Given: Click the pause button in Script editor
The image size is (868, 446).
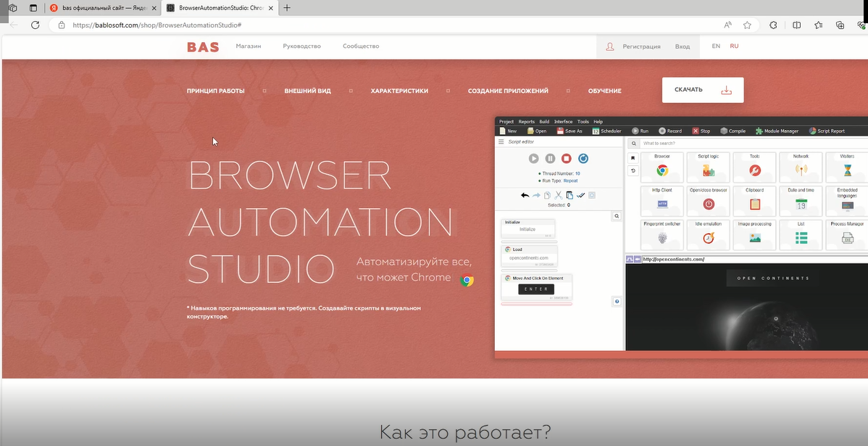Looking at the screenshot, I should (x=550, y=158).
